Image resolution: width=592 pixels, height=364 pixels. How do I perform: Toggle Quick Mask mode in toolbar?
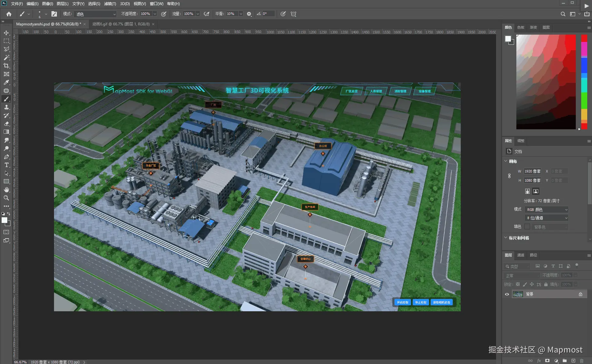6,232
